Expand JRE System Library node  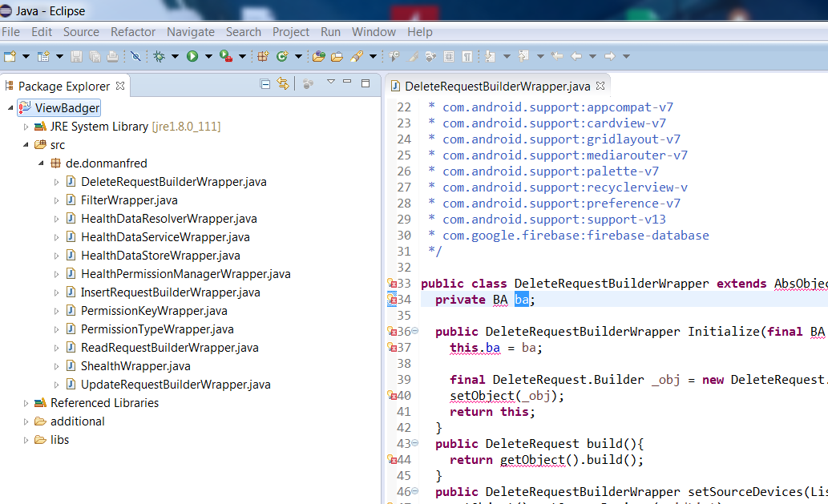26,127
